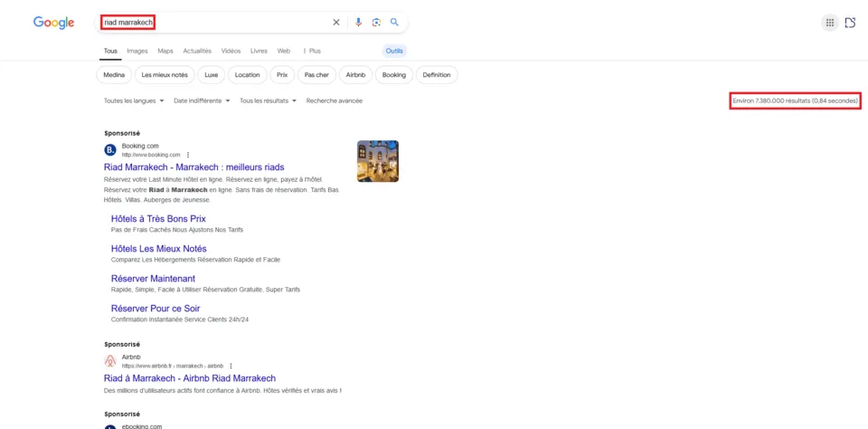Switch to the Actualités tab
Screen dimensions: 868x429
pos(197,51)
